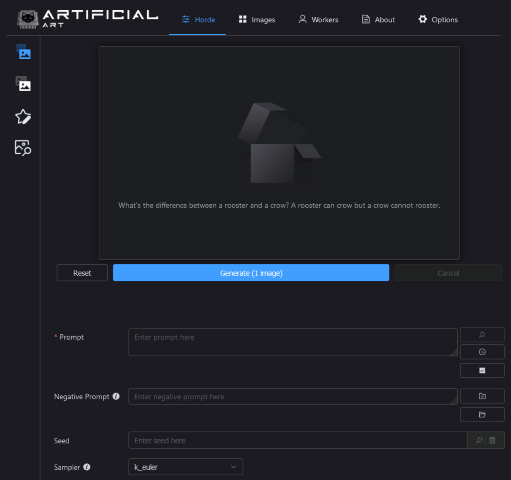Image resolution: width=511 pixels, height=480 pixels.
Task: Switch to the Images tab
Action: pyautogui.click(x=257, y=20)
